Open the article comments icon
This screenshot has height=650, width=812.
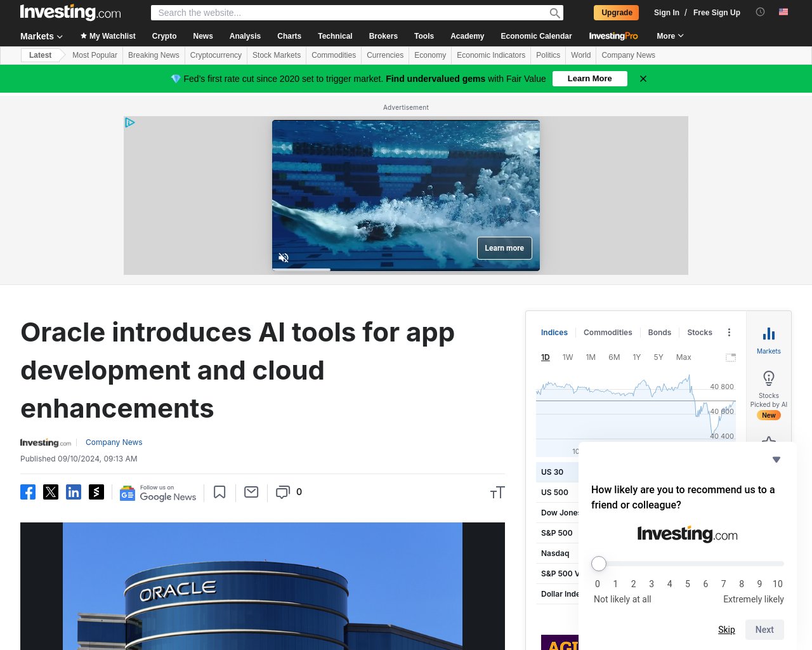(x=283, y=492)
